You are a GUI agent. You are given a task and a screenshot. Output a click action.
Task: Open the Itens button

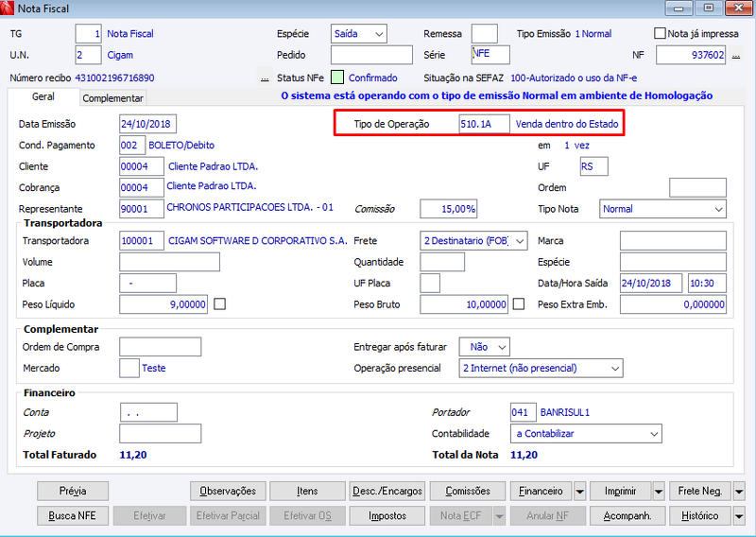coord(308,492)
